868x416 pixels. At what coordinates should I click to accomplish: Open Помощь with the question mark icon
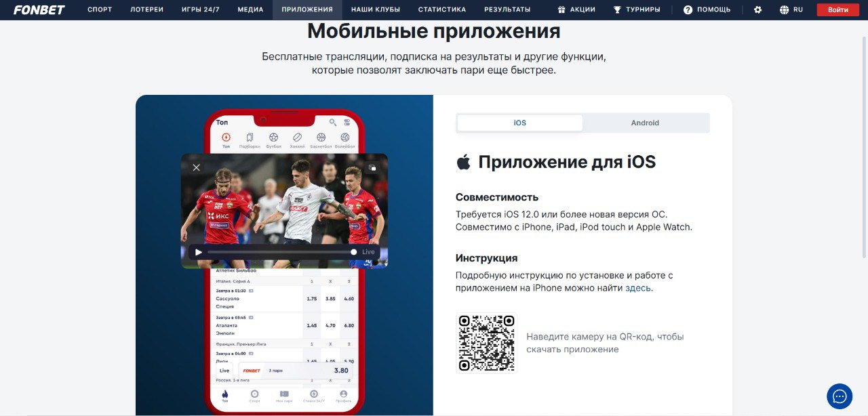[x=707, y=9]
